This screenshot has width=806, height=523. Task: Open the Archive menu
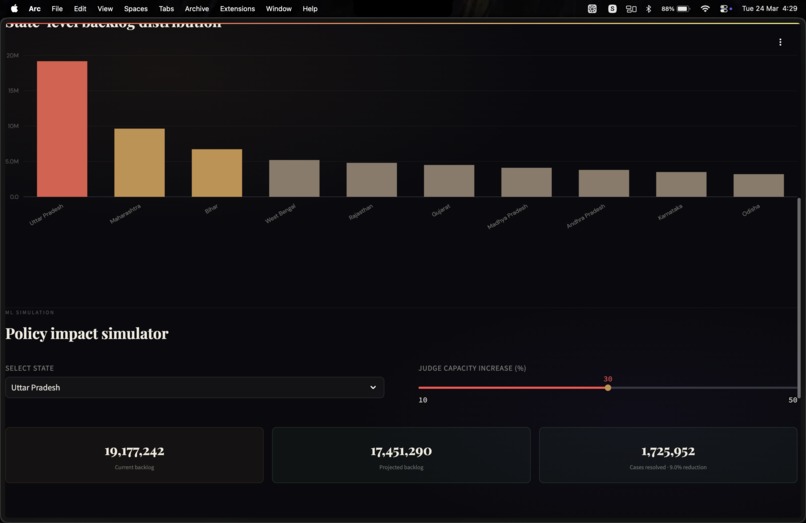[197, 9]
